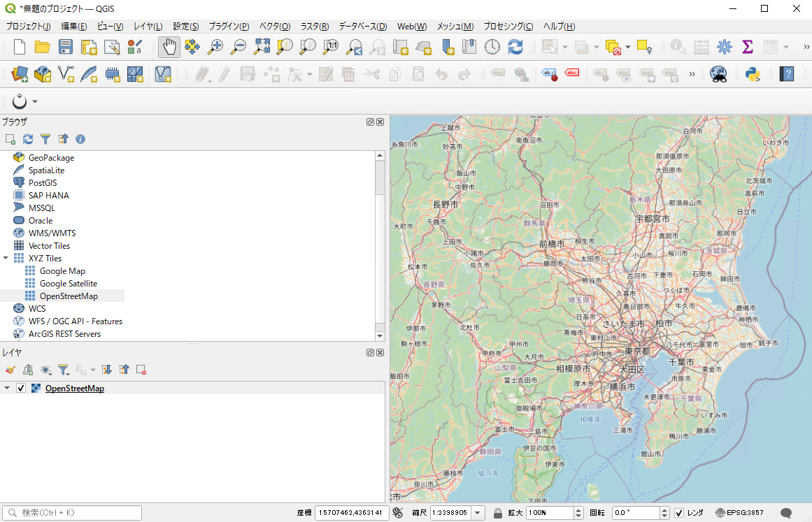This screenshot has width=812, height=522.
Task: Select the Pan Map to Selection tool
Action: click(192, 47)
